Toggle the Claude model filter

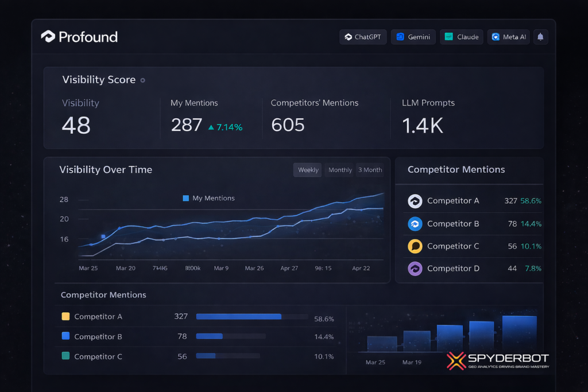coord(462,37)
